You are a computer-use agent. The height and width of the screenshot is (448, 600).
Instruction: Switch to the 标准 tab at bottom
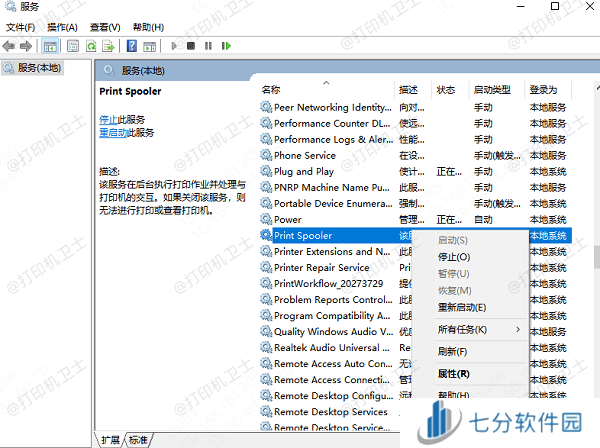click(138, 440)
